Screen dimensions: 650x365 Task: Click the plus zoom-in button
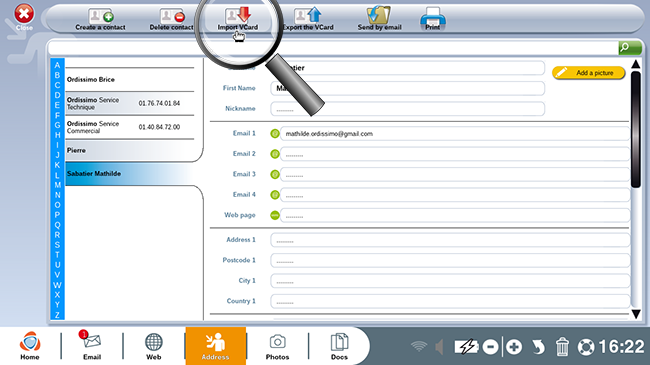coord(514,347)
